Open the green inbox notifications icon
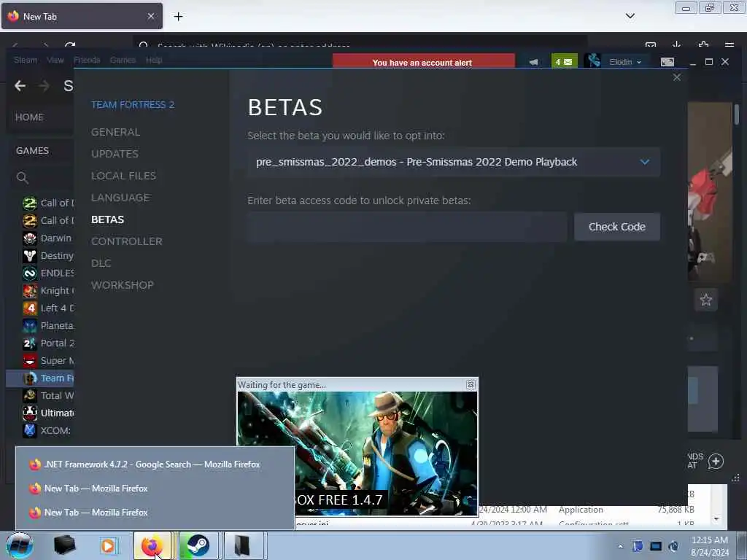Viewport: 747px width, 560px height. point(564,62)
